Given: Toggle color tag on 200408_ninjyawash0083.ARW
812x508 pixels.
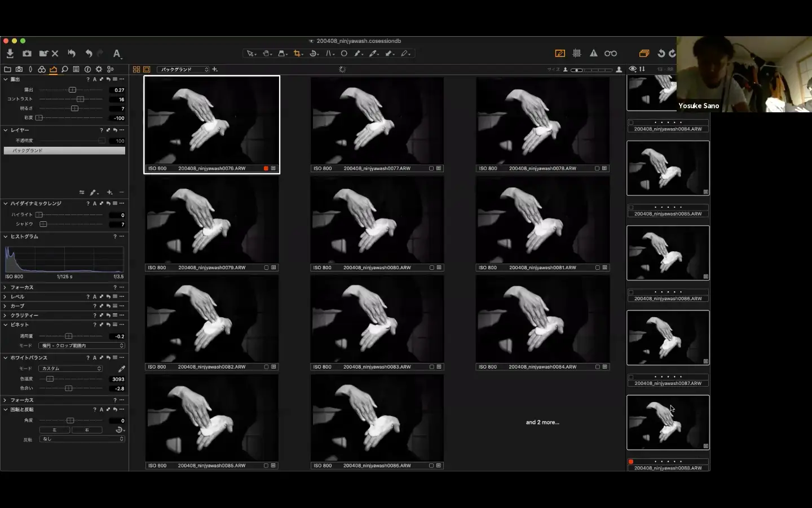Looking at the screenshot, I should (431, 367).
